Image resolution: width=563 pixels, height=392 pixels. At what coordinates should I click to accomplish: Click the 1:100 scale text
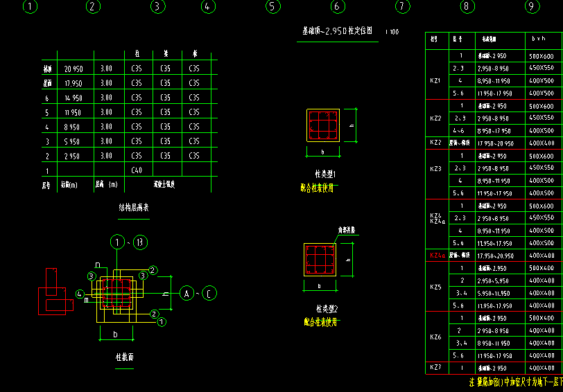pyautogui.click(x=392, y=32)
